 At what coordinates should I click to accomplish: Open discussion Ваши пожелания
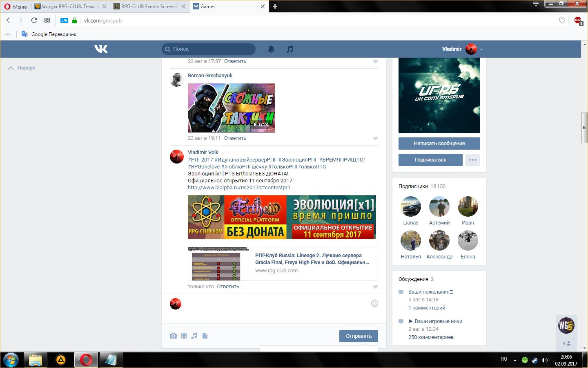(x=430, y=292)
